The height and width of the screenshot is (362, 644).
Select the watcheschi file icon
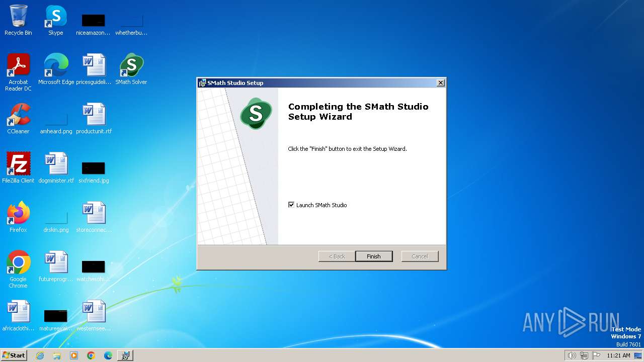pos(94,270)
